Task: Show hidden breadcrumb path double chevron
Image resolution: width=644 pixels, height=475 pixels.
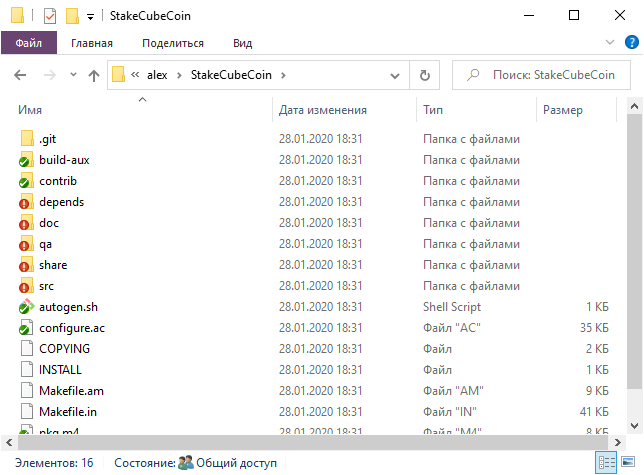Action: click(135, 74)
